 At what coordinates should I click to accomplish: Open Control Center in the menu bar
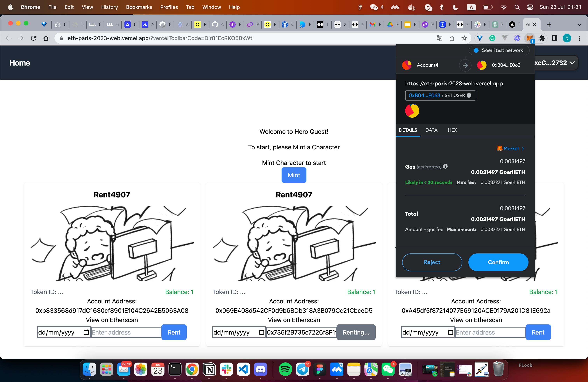(x=530, y=7)
